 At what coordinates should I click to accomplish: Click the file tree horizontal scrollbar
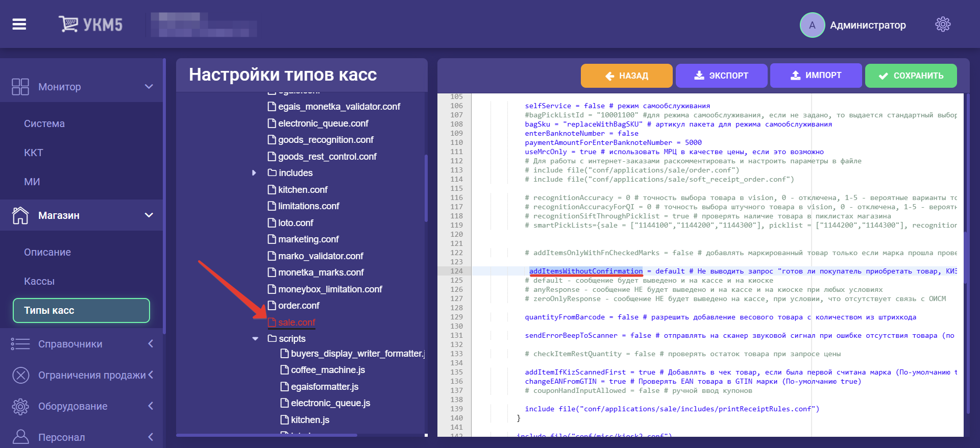pos(266,435)
